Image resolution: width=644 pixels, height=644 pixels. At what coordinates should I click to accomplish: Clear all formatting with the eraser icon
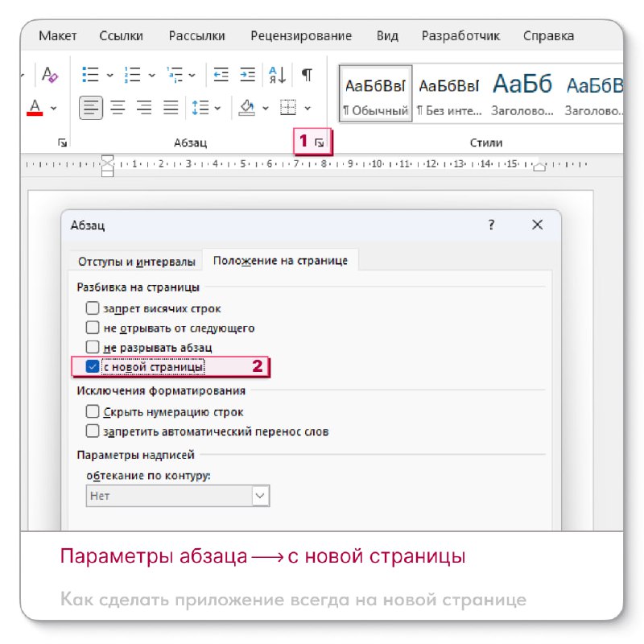(50, 76)
